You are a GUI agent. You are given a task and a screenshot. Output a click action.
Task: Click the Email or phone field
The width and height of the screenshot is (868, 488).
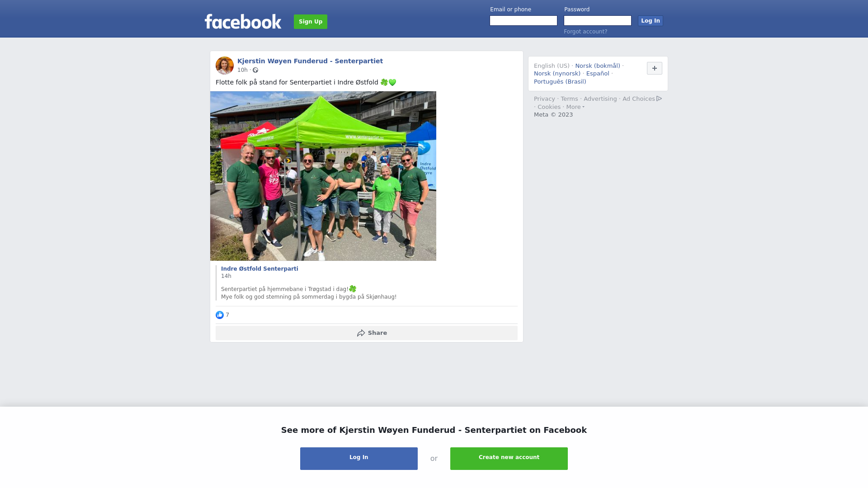524,21
